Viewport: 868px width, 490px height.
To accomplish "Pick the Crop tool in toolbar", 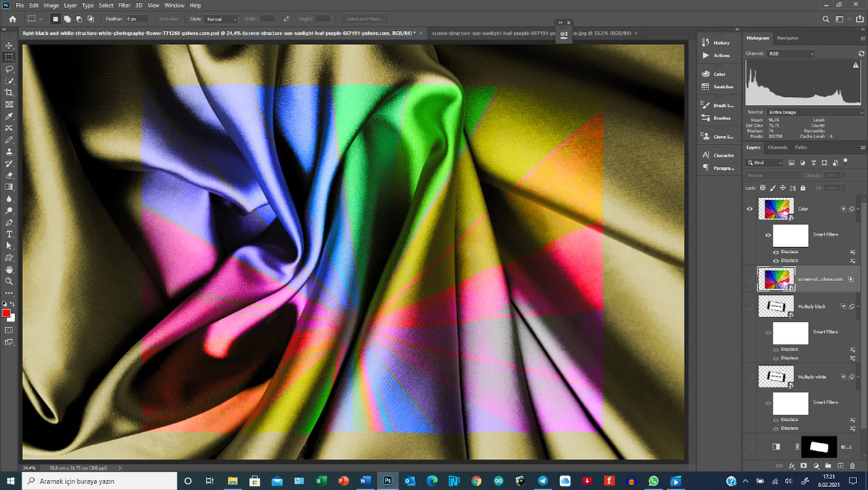I will coord(9,93).
